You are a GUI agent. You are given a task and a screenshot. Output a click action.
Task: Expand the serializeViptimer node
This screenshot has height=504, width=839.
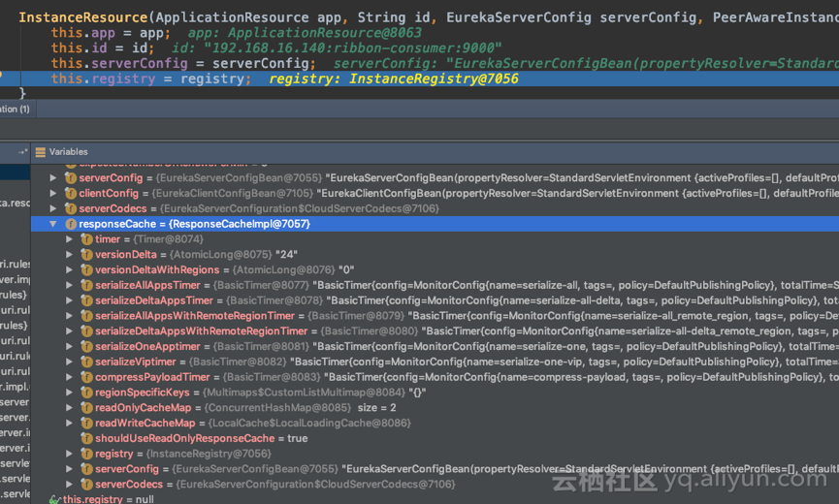(70, 362)
